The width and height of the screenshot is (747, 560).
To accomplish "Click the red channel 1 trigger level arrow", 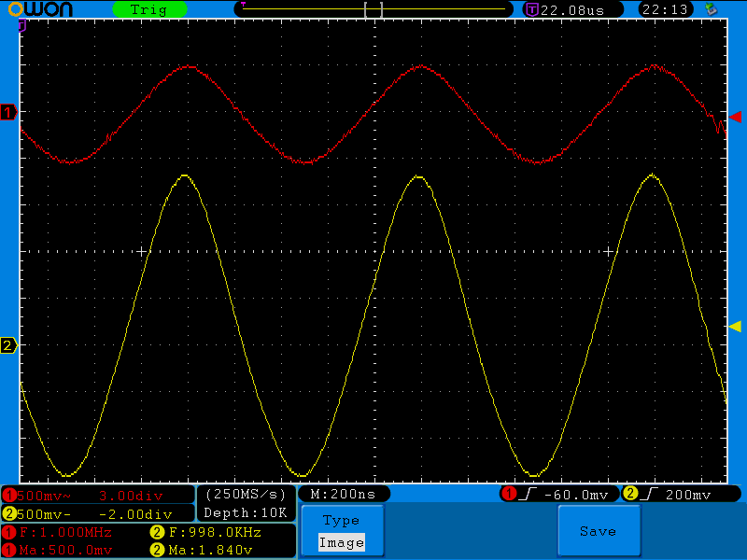I will point(735,117).
